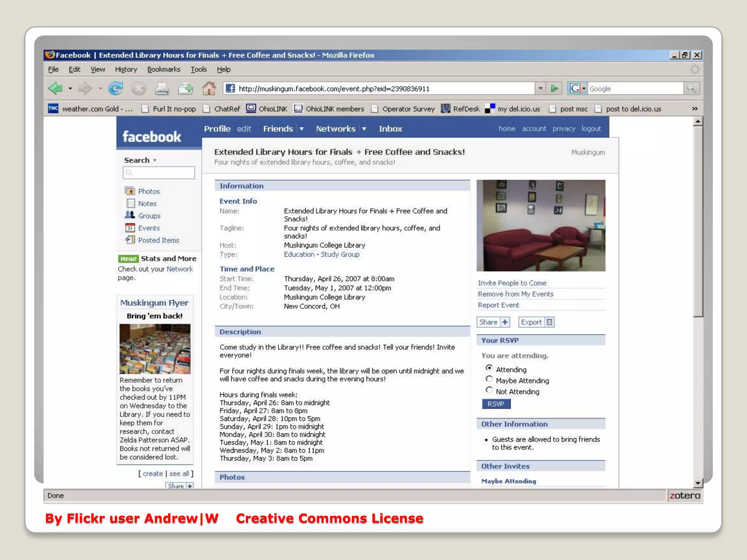Viewport: 747px width, 560px height.
Task: Open the Inbox tab in Facebook header
Action: (x=390, y=129)
